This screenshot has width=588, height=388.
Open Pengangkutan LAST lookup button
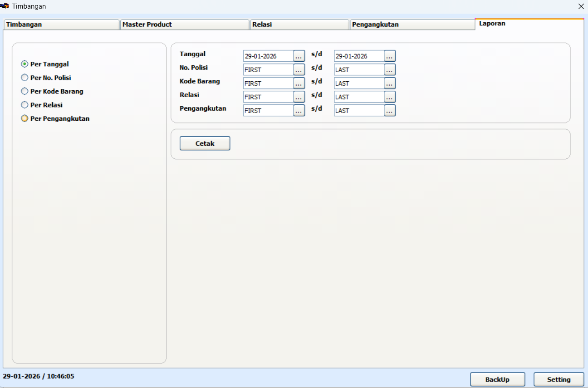pyautogui.click(x=390, y=111)
